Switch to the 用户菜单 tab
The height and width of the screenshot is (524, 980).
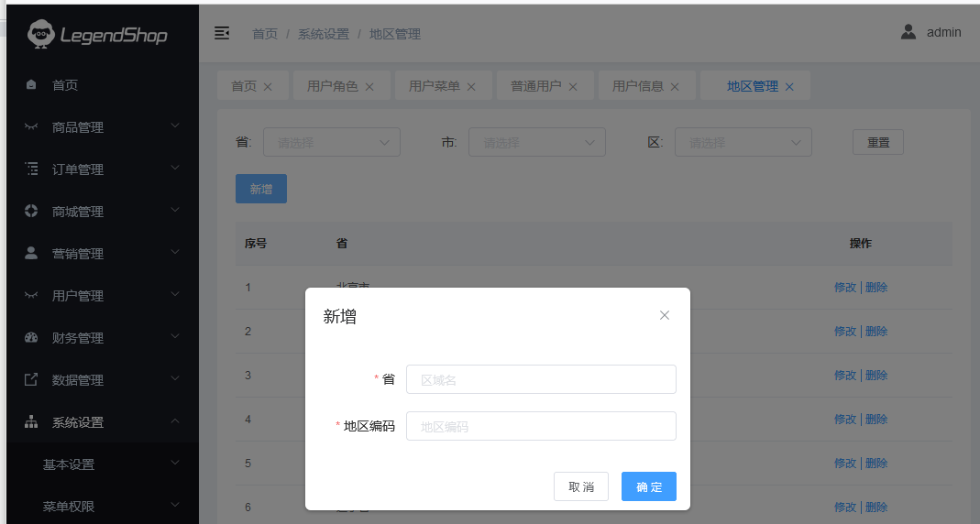(x=434, y=86)
